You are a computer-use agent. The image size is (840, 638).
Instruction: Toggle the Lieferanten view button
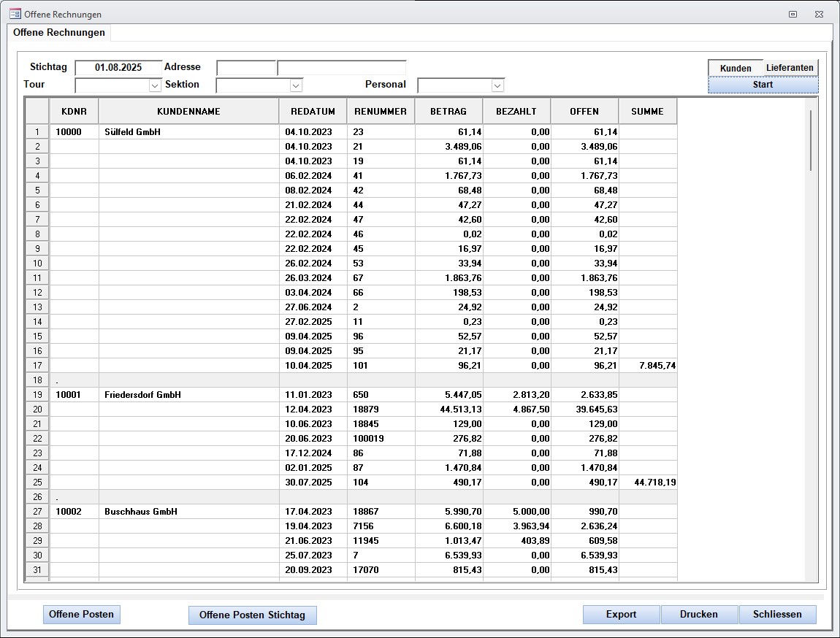pos(790,68)
